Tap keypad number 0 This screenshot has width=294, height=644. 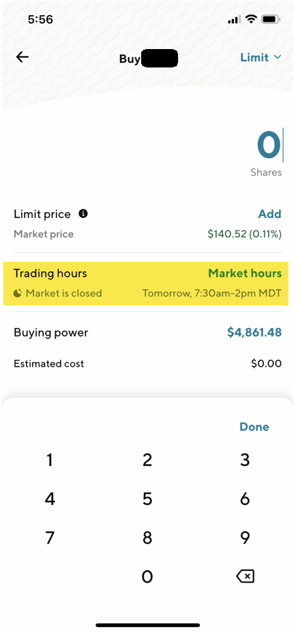[147, 577]
